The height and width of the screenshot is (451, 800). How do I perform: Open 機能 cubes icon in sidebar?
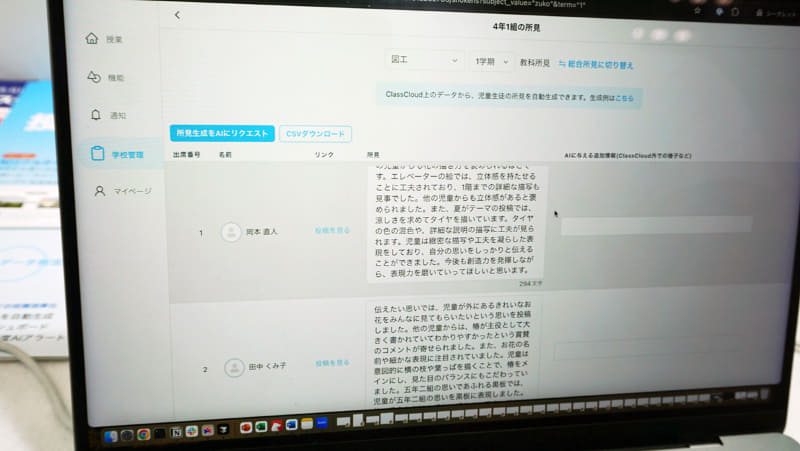point(94,77)
